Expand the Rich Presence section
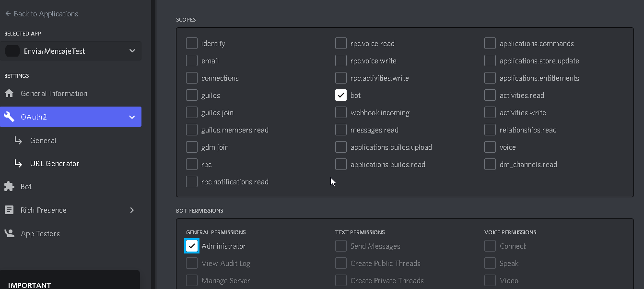 (x=132, y=210)
